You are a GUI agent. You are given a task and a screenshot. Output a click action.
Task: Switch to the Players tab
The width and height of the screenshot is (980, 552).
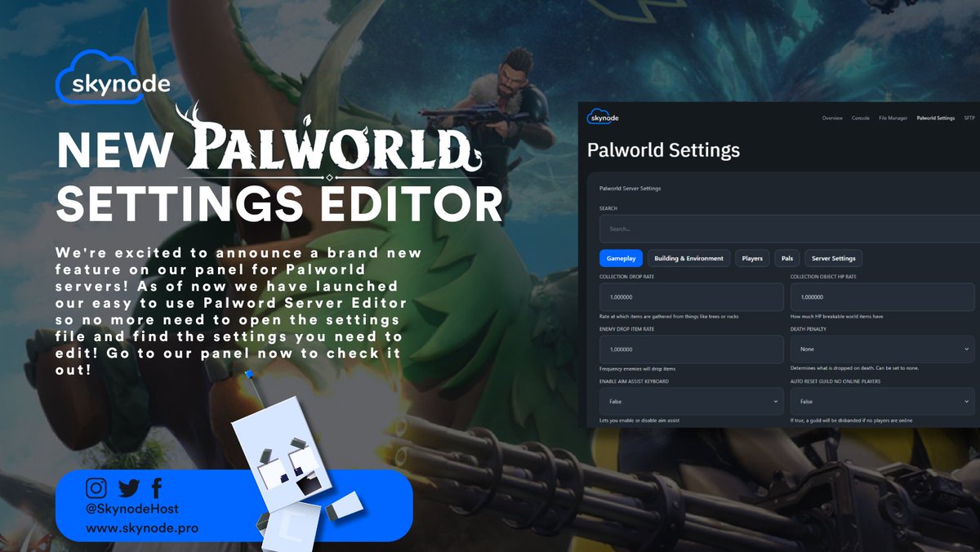(x=752, y=258)
